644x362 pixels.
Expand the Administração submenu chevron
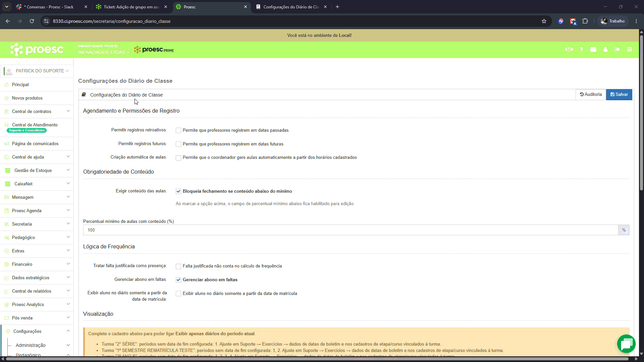(68, 345)
